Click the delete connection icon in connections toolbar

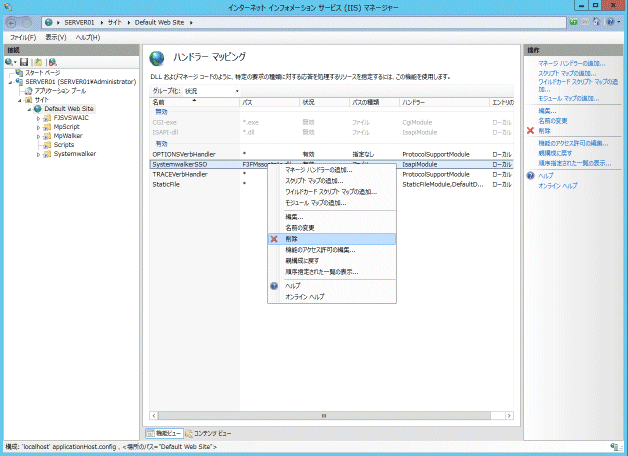[52, 62]
